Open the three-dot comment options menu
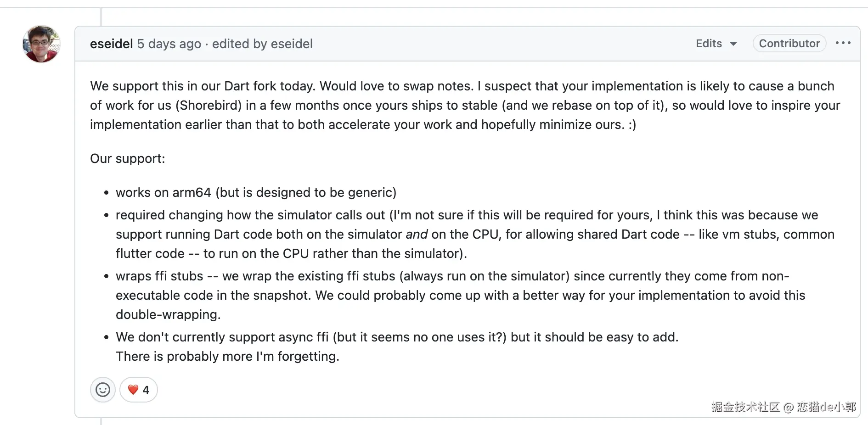Screen dimensions: 868x425 (x=843, y=43)
